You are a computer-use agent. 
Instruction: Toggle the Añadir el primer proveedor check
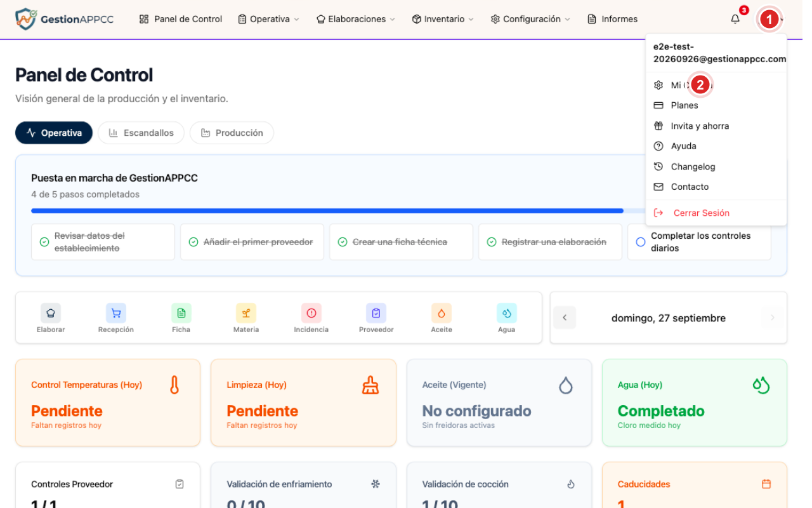[x=193, y=242]
